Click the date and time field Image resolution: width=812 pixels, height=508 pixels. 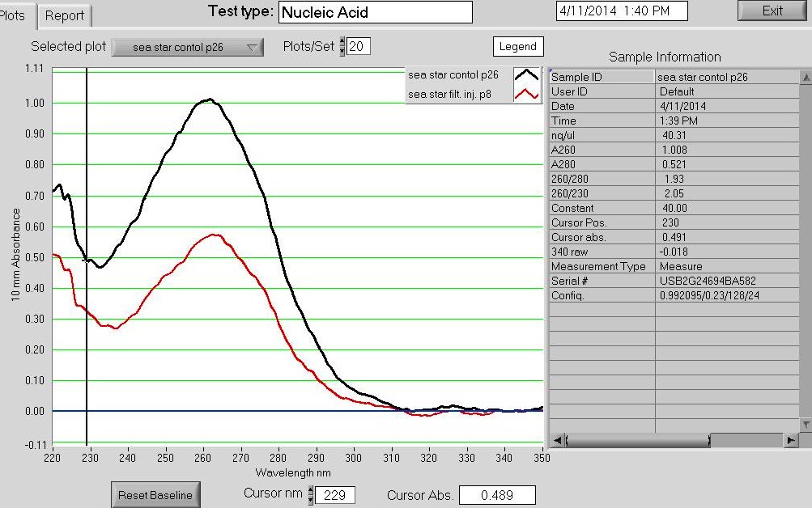tap(622, 11)
